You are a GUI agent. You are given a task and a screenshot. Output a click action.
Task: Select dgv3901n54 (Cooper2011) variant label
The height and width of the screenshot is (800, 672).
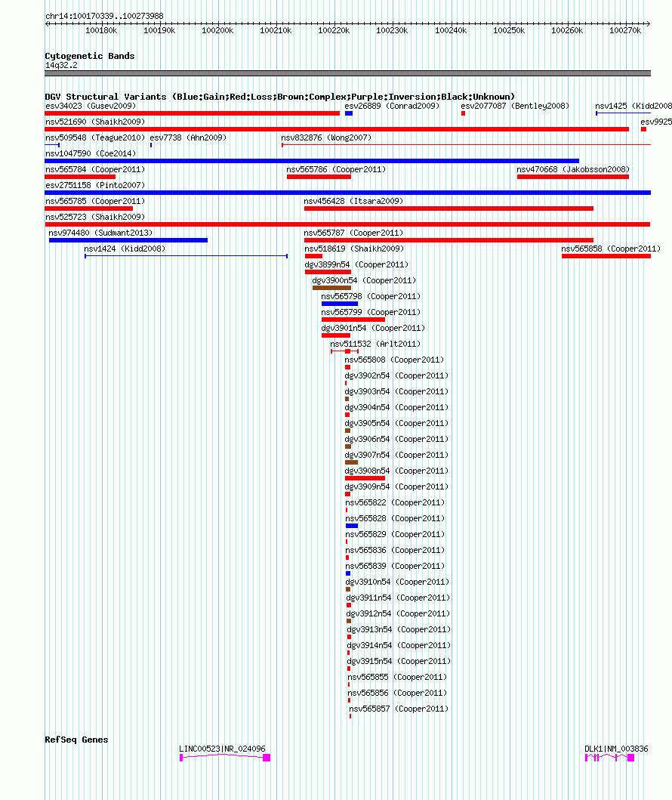pyautogui.click(x=373, y=328)
